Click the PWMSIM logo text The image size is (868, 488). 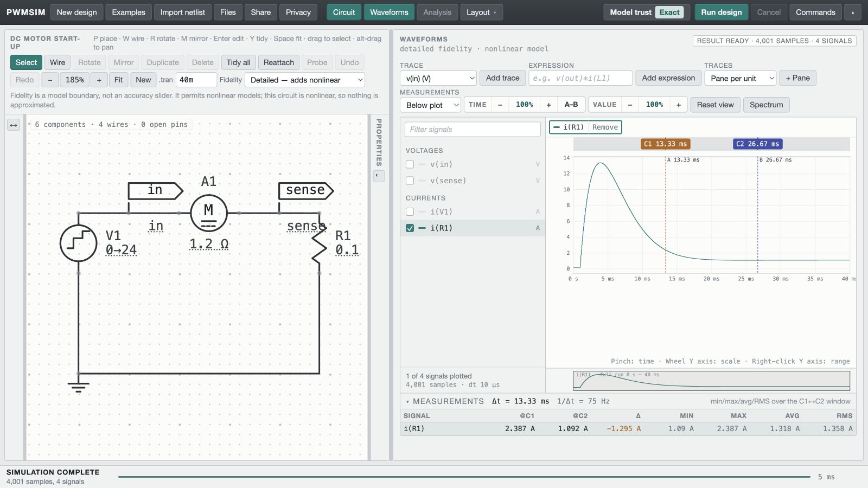click(x=26, y=12)
